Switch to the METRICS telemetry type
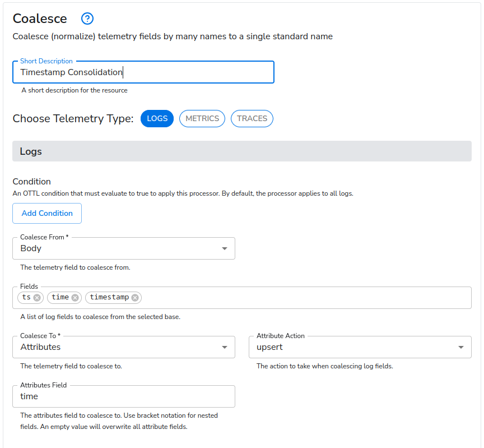 202,118
